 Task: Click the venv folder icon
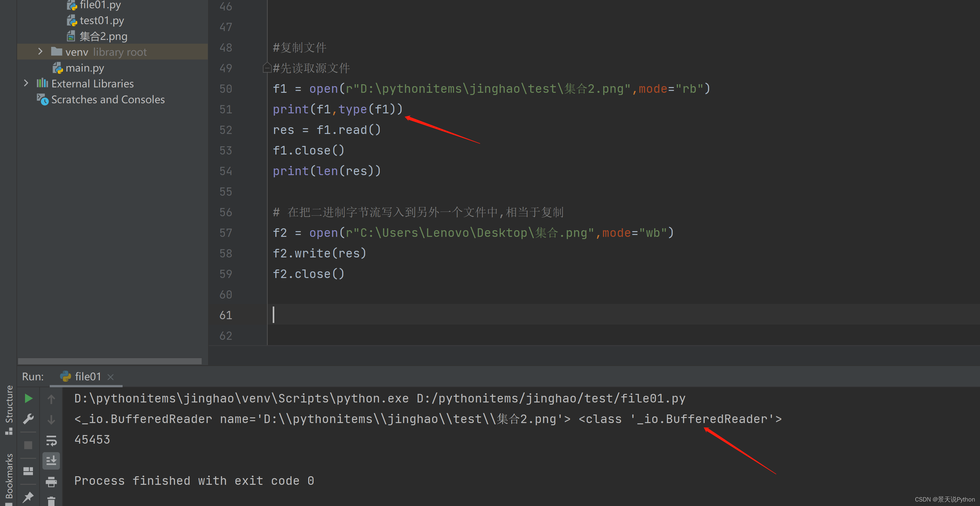[57, 51]
